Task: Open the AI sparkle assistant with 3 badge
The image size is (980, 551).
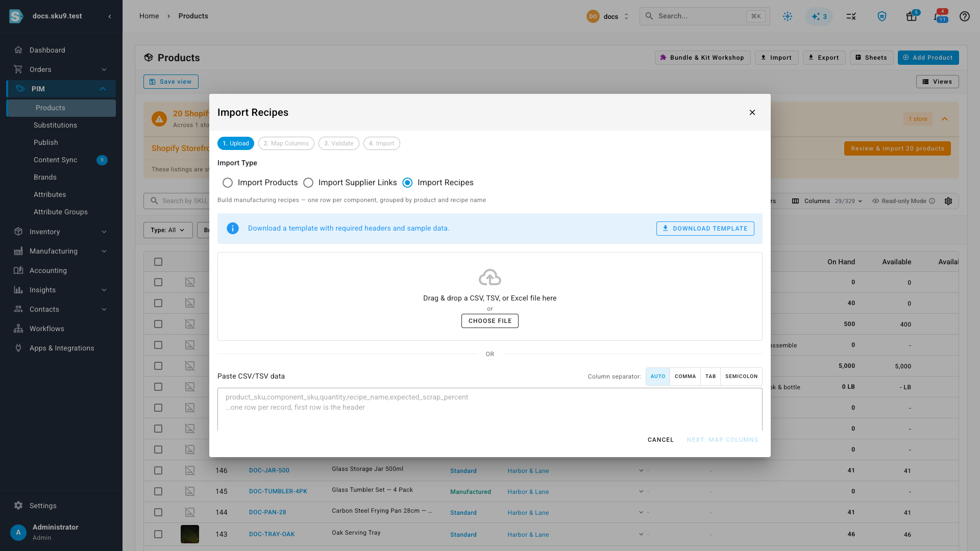Action: (x=819, y=16)
